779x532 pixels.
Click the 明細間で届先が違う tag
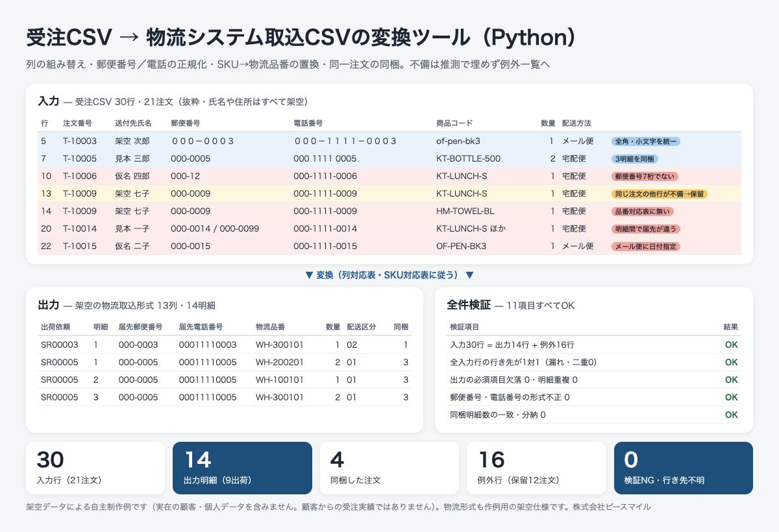645,228
